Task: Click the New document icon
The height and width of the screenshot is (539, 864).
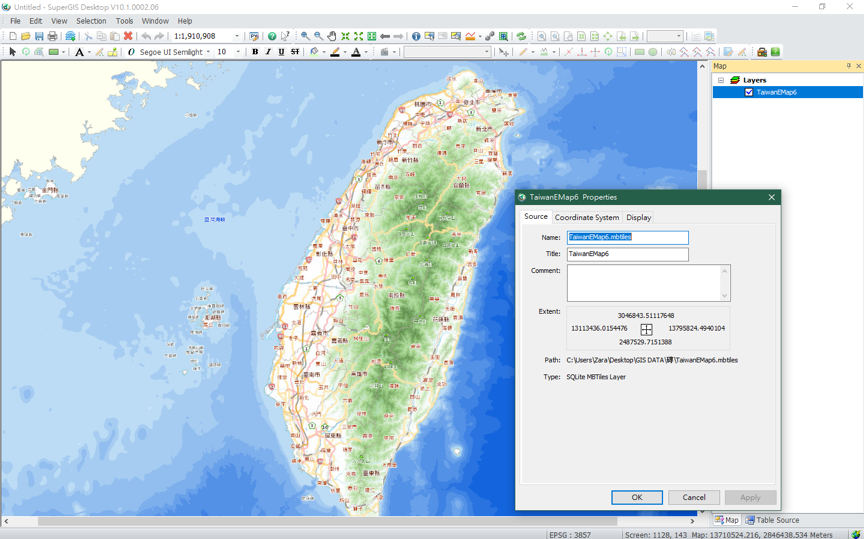Action: 13,36
